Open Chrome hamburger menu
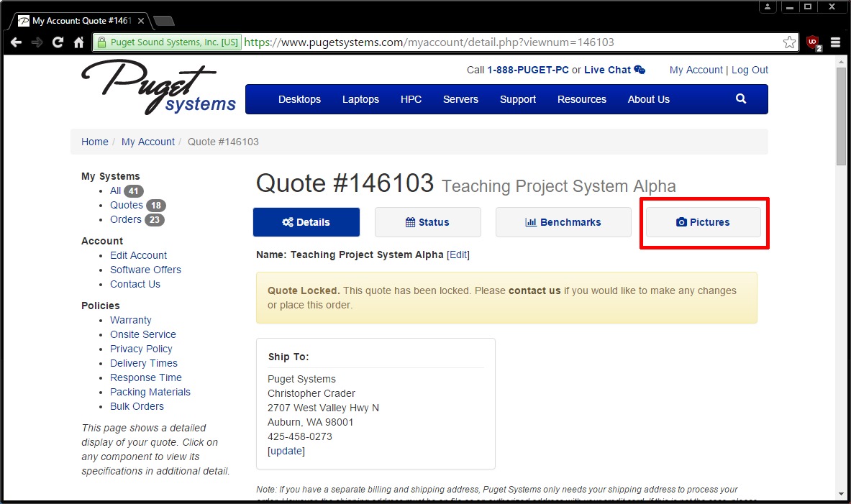Viewport: 851px width, 504px height. tap(835, 42)
